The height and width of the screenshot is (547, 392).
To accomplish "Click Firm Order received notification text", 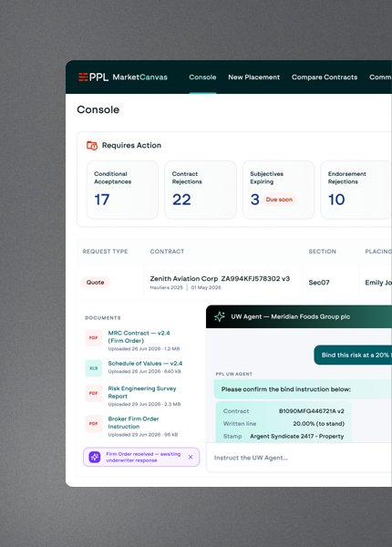I will point(143,457).
